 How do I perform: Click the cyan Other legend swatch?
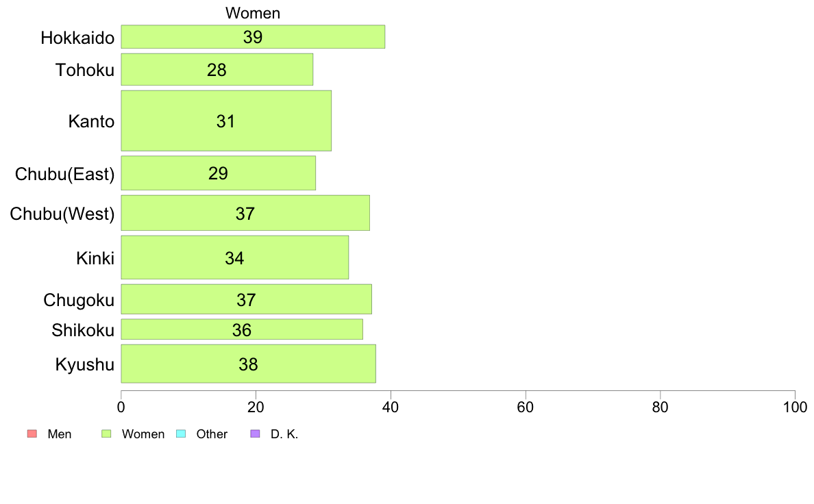coord(181,433)
